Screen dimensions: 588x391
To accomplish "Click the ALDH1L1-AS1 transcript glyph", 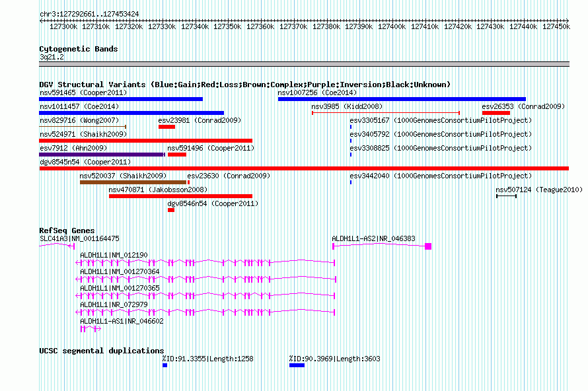I will (91, 329).
